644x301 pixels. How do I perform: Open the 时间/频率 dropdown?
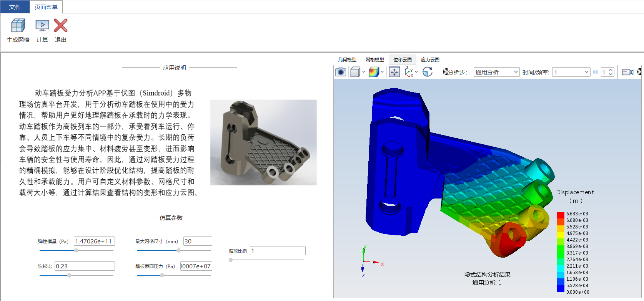click(x=571, y=72)
